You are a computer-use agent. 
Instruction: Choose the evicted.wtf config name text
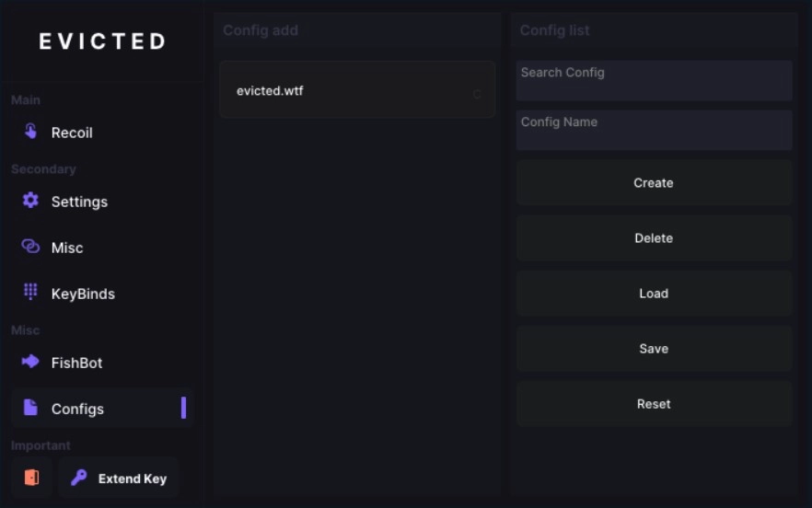point(270,91)
